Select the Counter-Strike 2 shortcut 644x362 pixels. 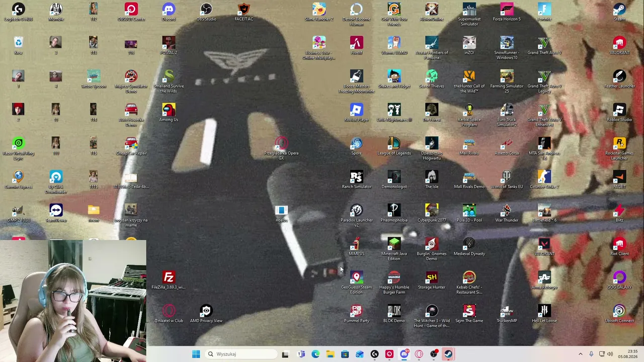[544, 180]
